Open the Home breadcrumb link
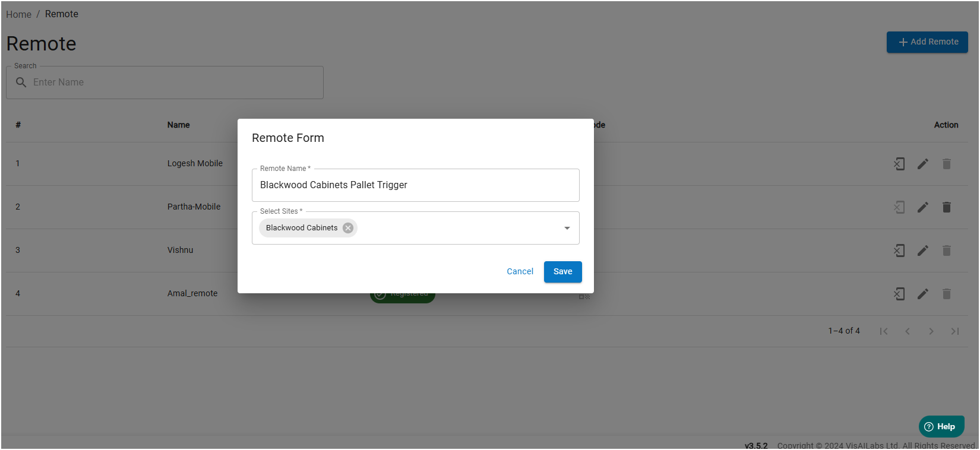 (18, 14)
